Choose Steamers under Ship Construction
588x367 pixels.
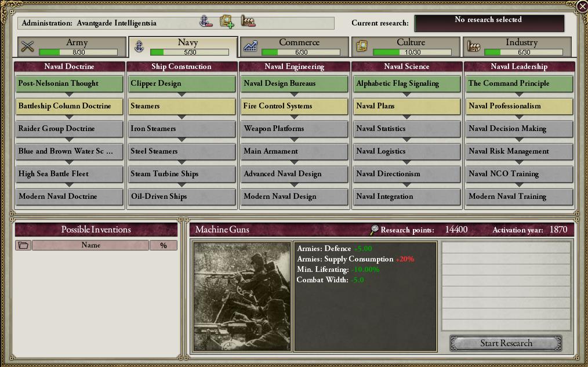182,106
